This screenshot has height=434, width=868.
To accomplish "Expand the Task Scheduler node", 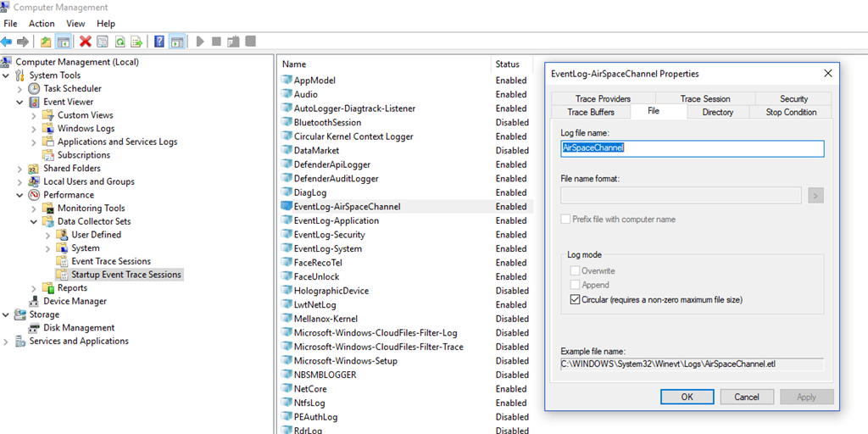I will tap(20, 88).
